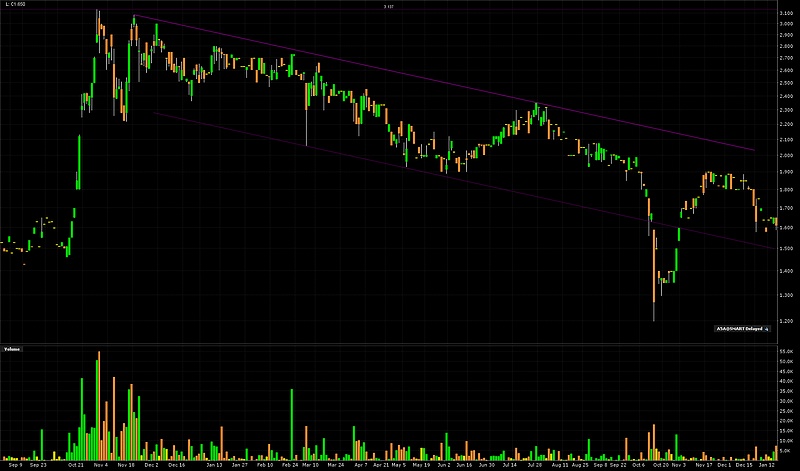The width and height of the screenshot is (800, 471).
Task: Select the lower descending purple channel trendline
Action: (463, 181)
